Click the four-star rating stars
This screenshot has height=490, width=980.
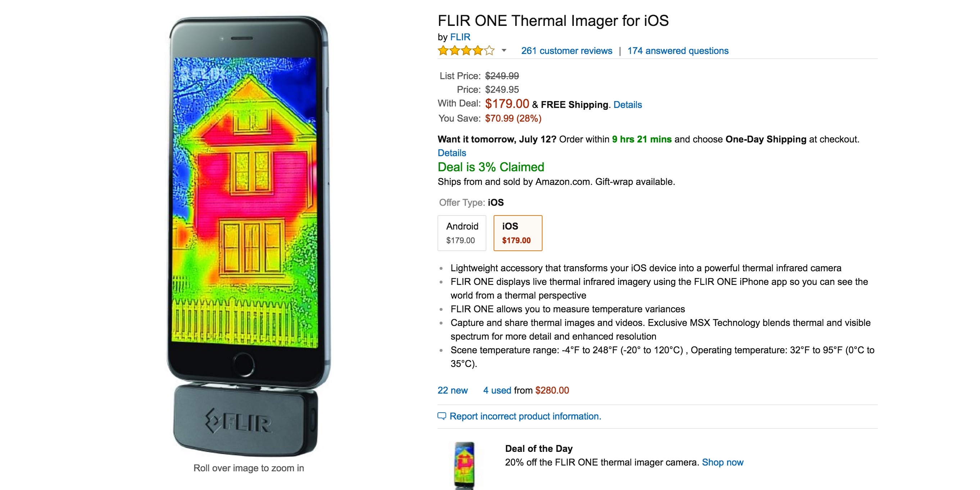point(466,51)
